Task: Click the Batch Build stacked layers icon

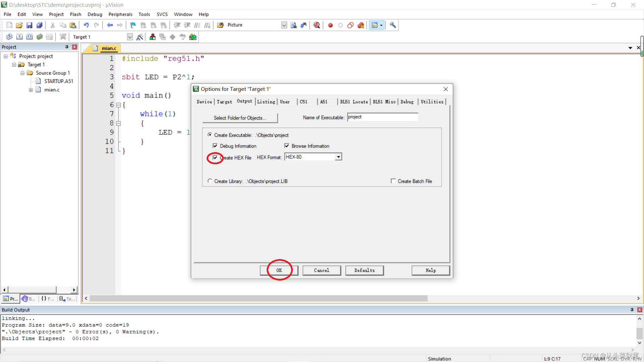Action: coord(40,37)
